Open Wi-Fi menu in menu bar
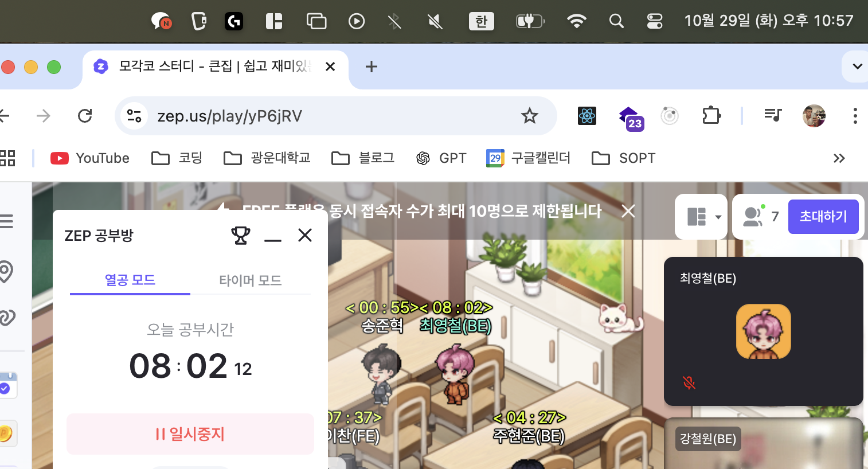 [x=576, y=22]
